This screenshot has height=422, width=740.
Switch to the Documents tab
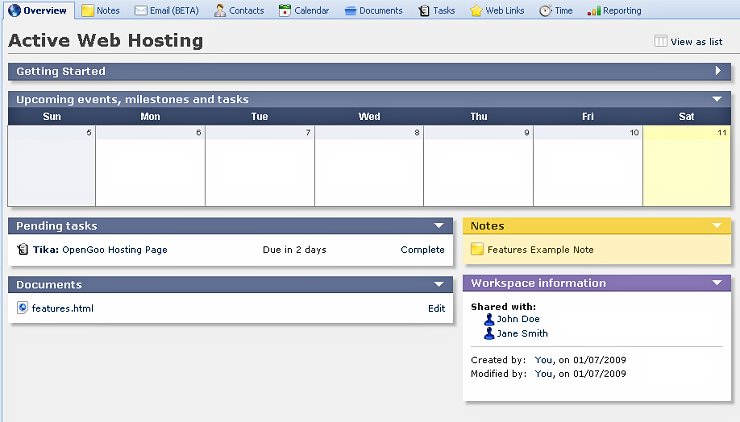pyautogui.click(x=373, y=10)
